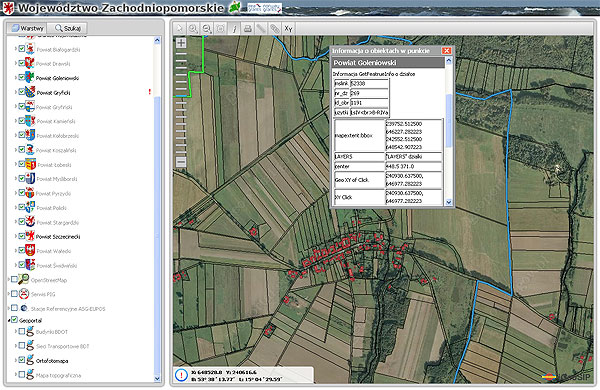Activate the zoom out magnifier tool

(x=207, y=29)
